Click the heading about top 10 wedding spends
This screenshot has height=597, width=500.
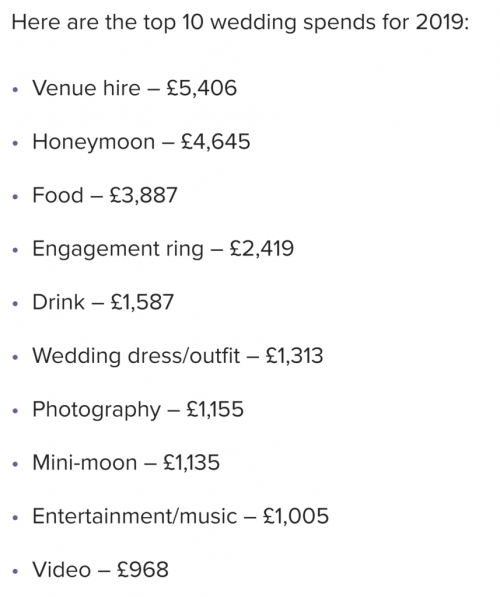pyautogui.click(x=240, y=23)
